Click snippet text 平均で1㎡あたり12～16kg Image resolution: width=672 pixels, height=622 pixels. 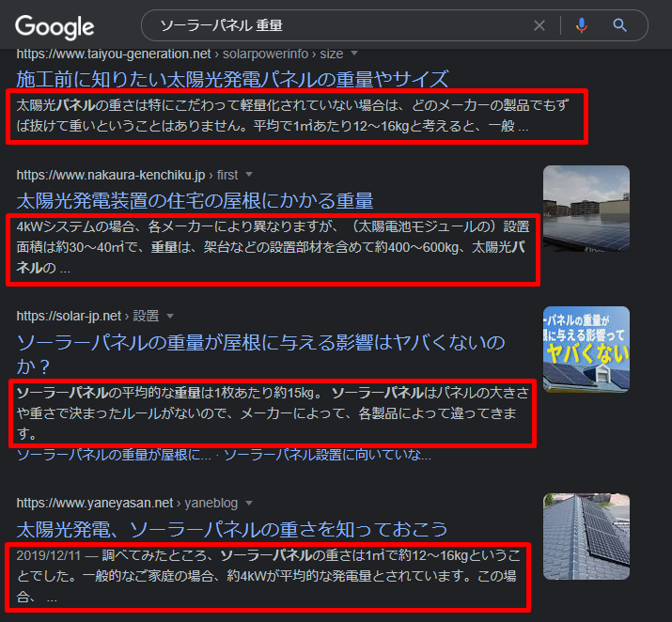(x=331, y=126)
